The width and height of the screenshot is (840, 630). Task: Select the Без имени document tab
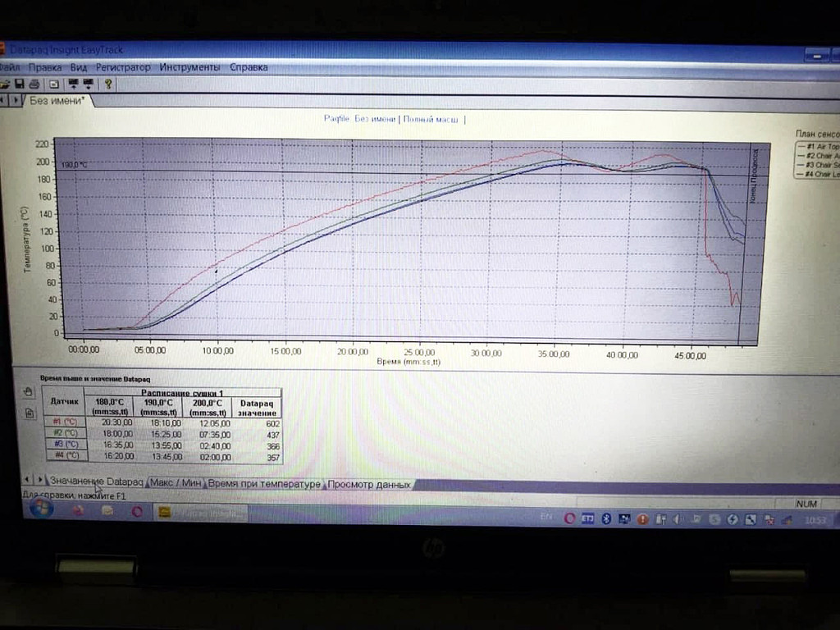[x=57, y=101]
